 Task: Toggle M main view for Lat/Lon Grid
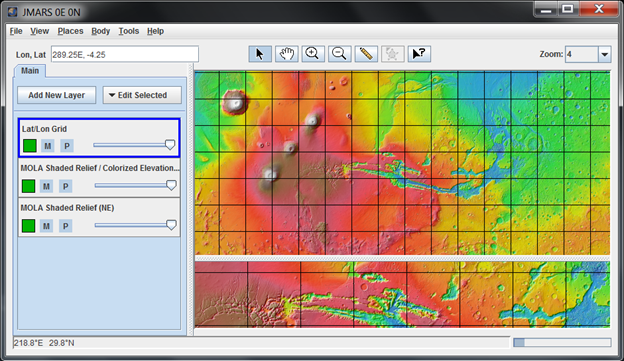[x=48, y=146]
